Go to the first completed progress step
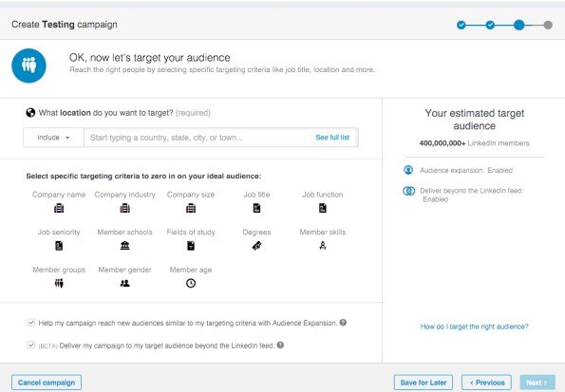The height and width of the screenshot is (392, 565). tap(461, 25)
